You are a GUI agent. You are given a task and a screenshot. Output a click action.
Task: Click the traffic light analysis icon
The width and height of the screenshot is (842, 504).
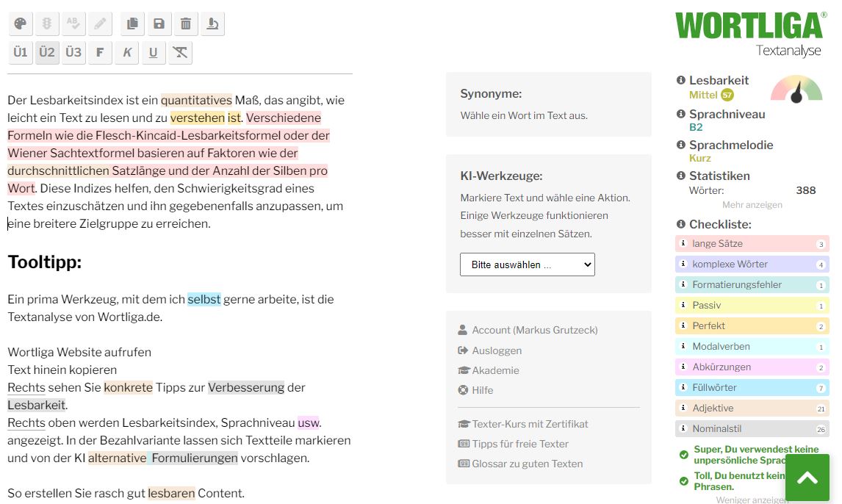[46, 23]
